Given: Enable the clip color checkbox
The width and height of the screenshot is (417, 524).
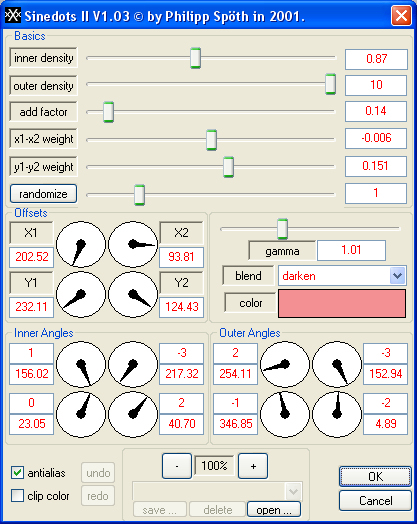Looking at the screenshot, I should click(x=17, y=496).
